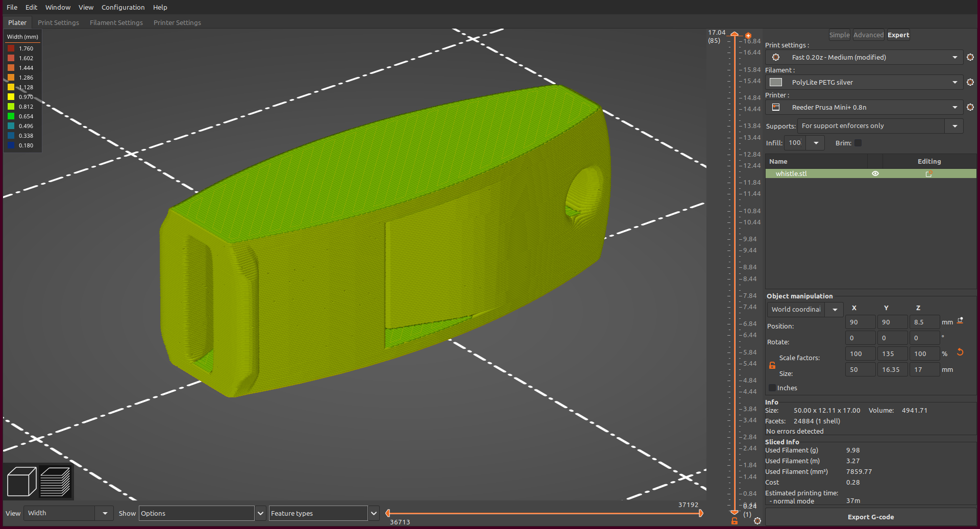Switch to the Printer Settings tab
The height and width of the screenshot is (529, 980).
pos(177,22)
